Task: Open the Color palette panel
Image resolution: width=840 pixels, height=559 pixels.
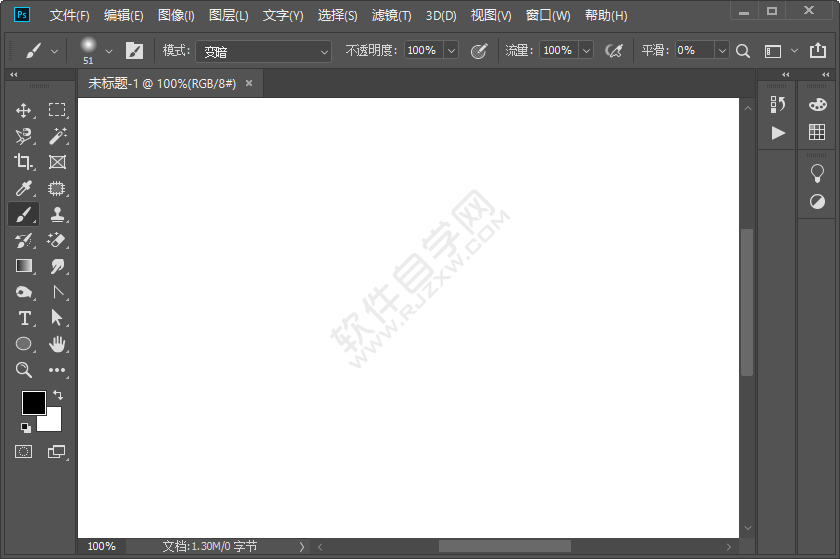Action: pyautogui.click(x=818, y=105)
